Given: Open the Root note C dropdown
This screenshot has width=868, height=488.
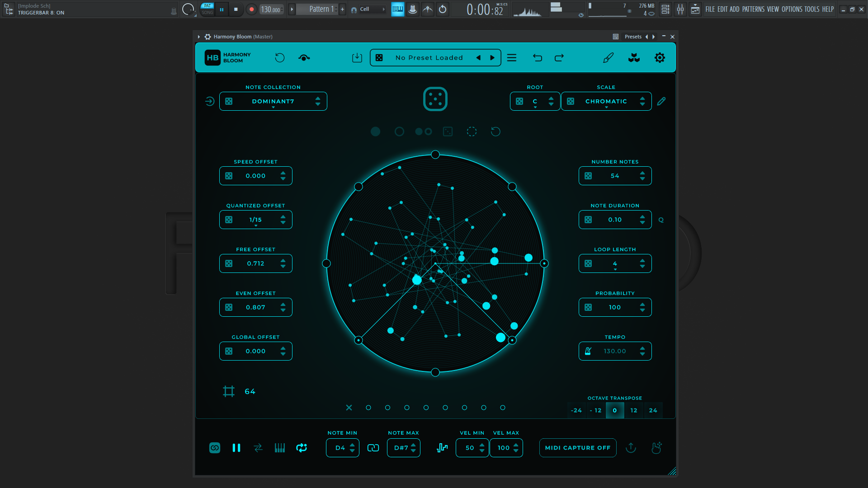Looking at the screenshot, I should click(x=535, y=101).
